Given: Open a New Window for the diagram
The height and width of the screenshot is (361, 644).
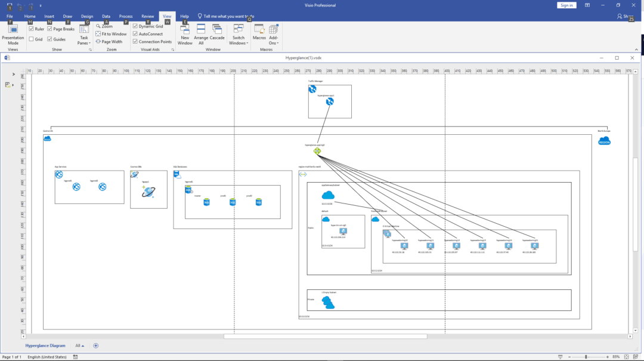Looking at the screenshot, I should (x=184, y=33).
